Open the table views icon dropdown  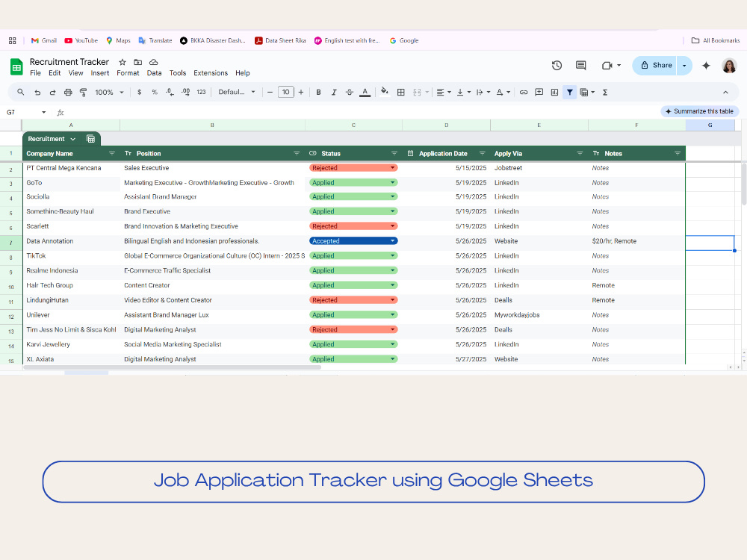[587, 93]
